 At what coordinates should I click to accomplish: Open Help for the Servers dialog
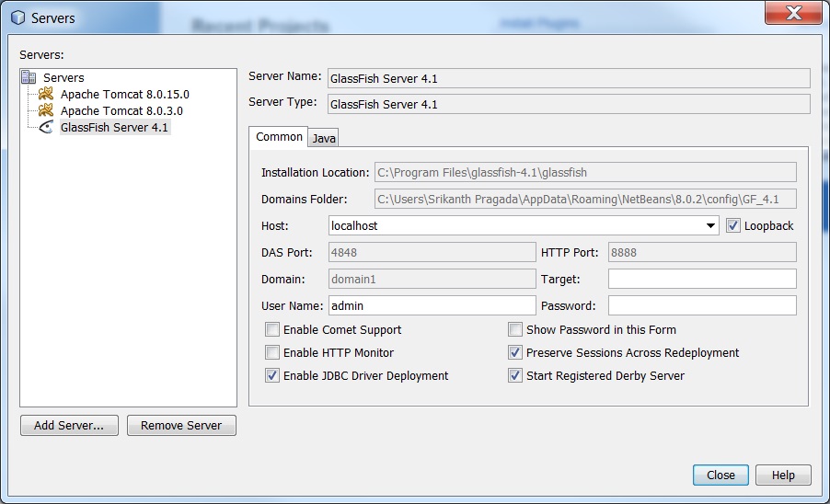point(783,475)
